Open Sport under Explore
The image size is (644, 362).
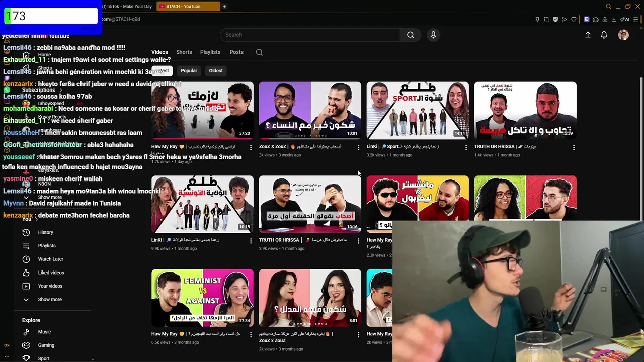pyautogui.click(x=44, y=358)
